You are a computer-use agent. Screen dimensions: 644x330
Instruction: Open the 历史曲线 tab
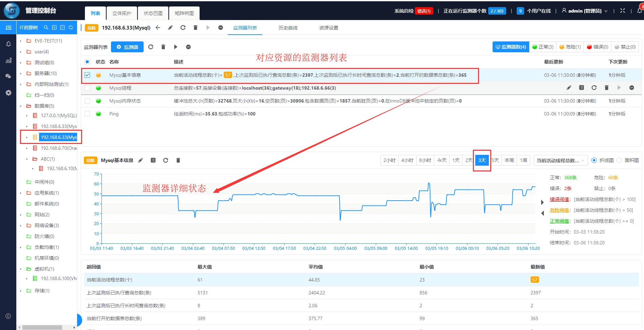coord(288,28)
